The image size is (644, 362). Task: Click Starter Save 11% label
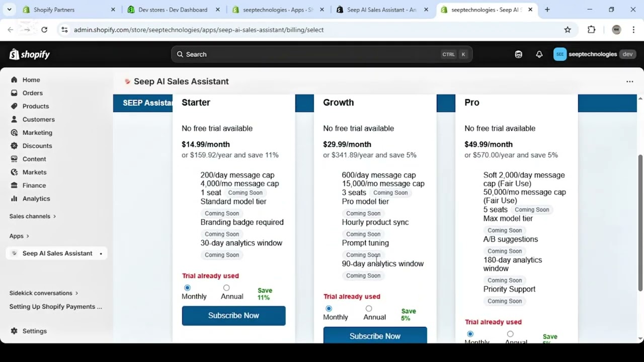265,294
